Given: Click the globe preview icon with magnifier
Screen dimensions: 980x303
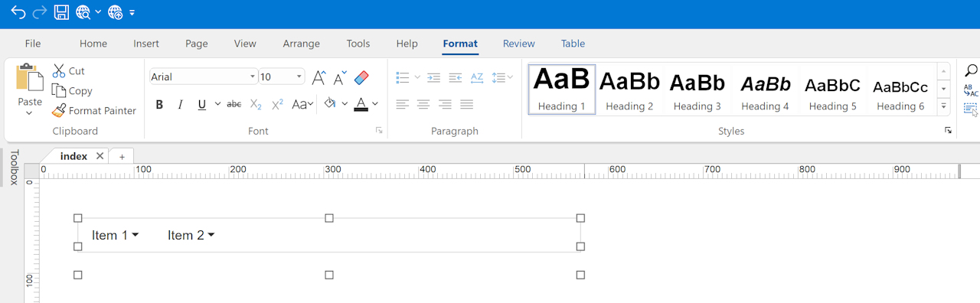Looking at the screenshot, I should (83, 12).
